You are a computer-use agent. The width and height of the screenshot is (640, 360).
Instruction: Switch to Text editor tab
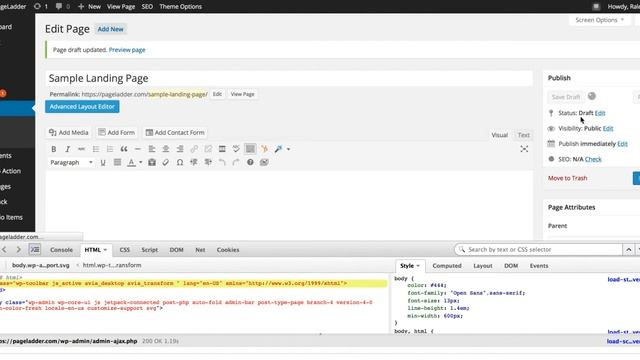(523, 135)
